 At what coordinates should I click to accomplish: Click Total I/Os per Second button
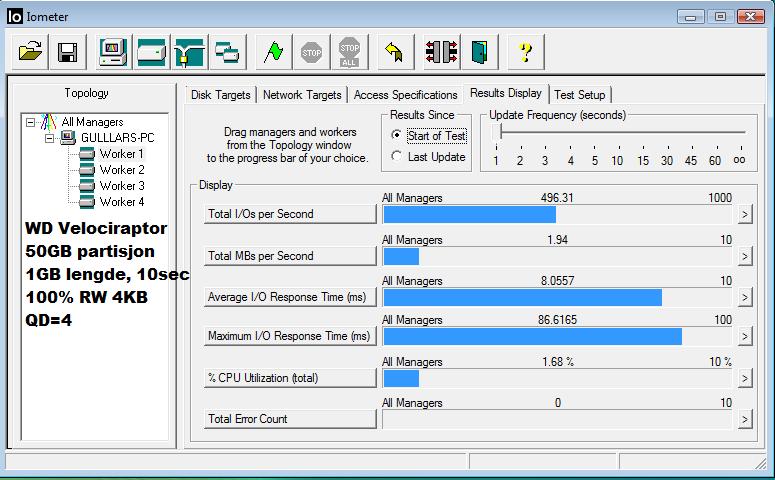point(290,214)
